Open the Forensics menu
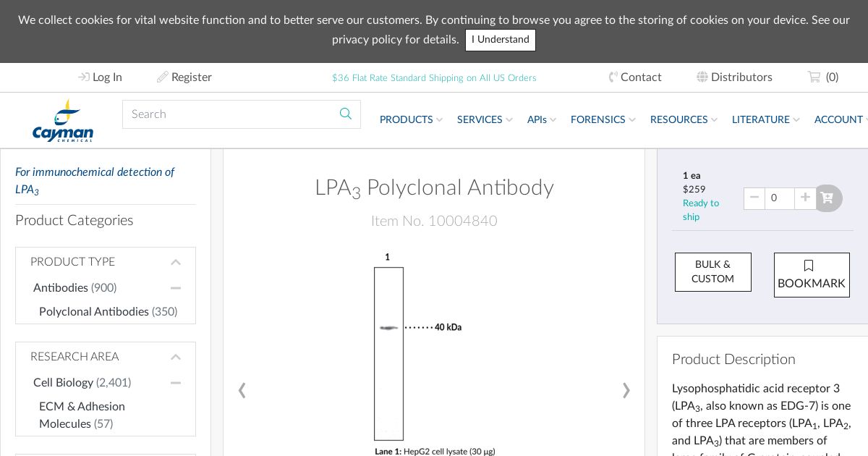The image size is (868, 456). pos(603,119)
